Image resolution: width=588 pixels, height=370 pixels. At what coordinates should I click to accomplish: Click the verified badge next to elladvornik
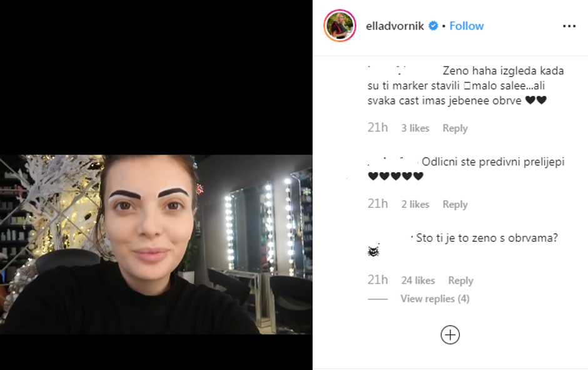tap(433, 26)
